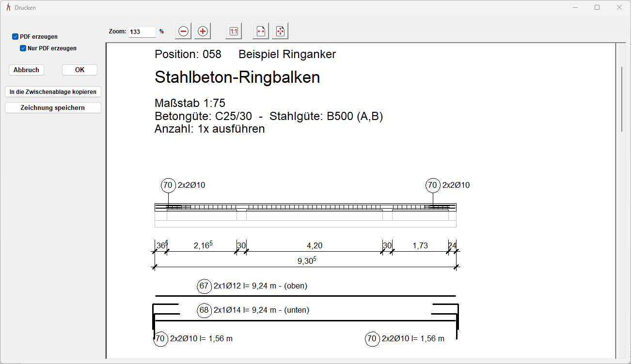Confirm printing with OK button
Viewport: 631px width, 364px height.
79,70
